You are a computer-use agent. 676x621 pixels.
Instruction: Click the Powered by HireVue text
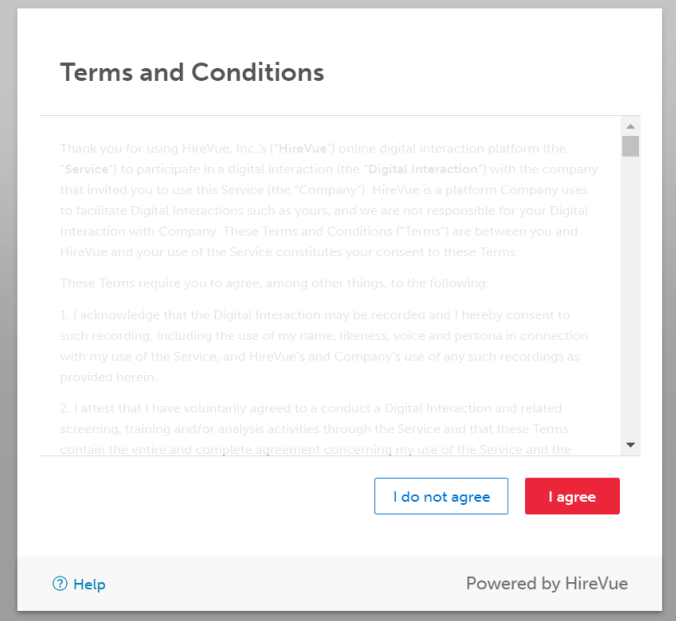[547, 583]
